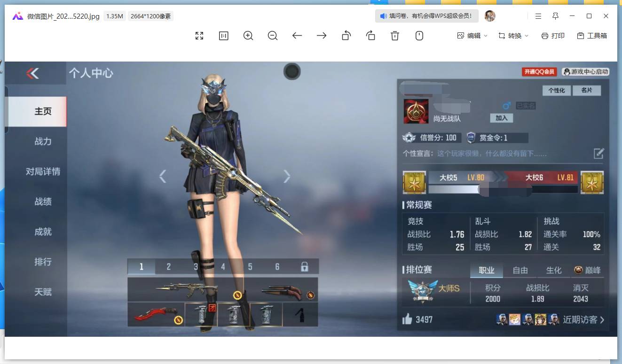Select loadout slot 3
The image size is (622, 364).
point(196,267)
